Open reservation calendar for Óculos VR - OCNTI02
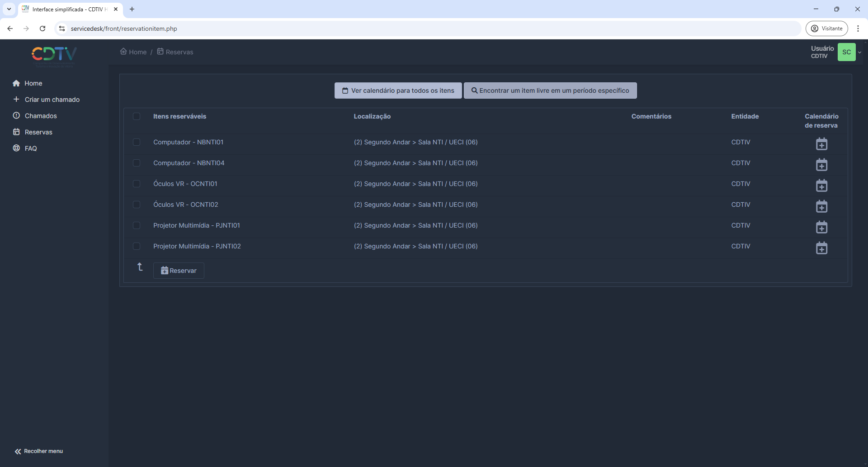Image resolution: width=868 pixels, height=467 pixels. 821,206
